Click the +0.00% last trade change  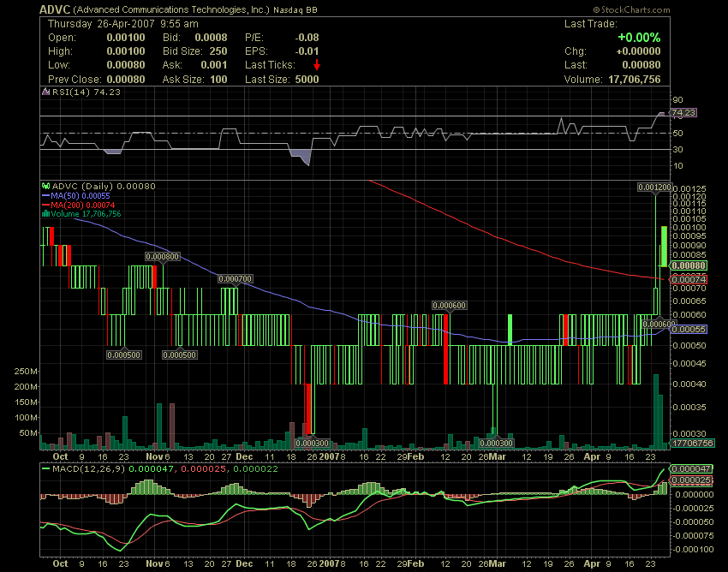(x=639, y=38)
